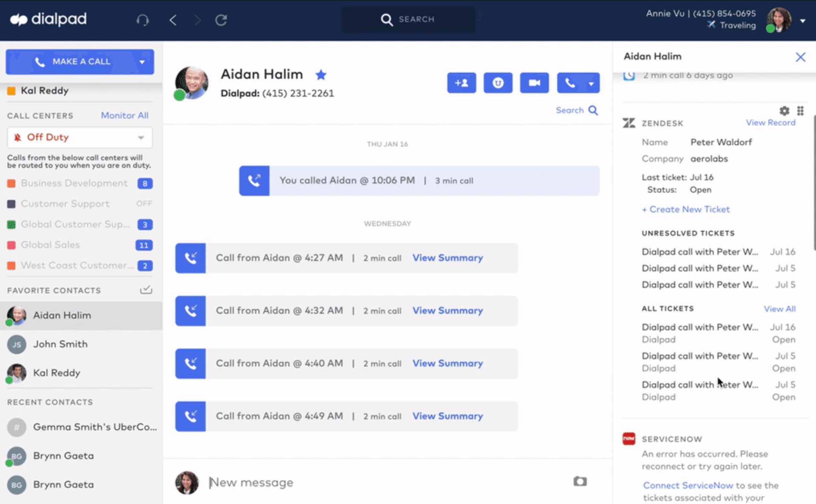
Task: View Summary for the 4:32 AM call
Action: pos(447,311)
